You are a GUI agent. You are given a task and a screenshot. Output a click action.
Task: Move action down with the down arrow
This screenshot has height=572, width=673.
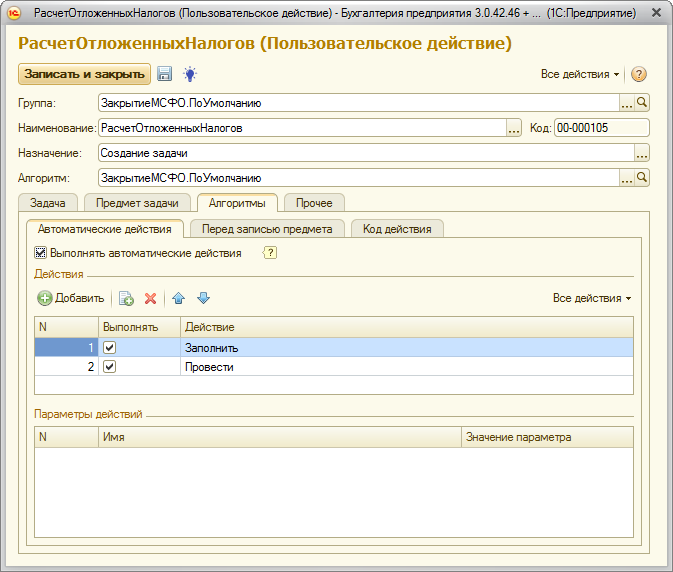(x=203, y=298)
